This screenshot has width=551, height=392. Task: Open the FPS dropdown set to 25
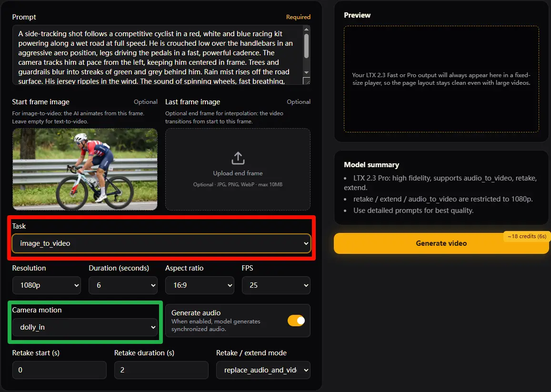(276, 285)
